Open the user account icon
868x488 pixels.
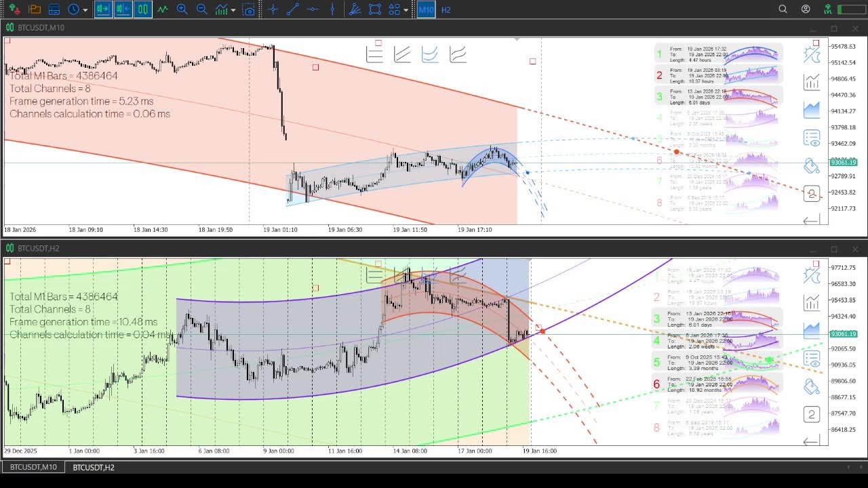tap(806, 9)
